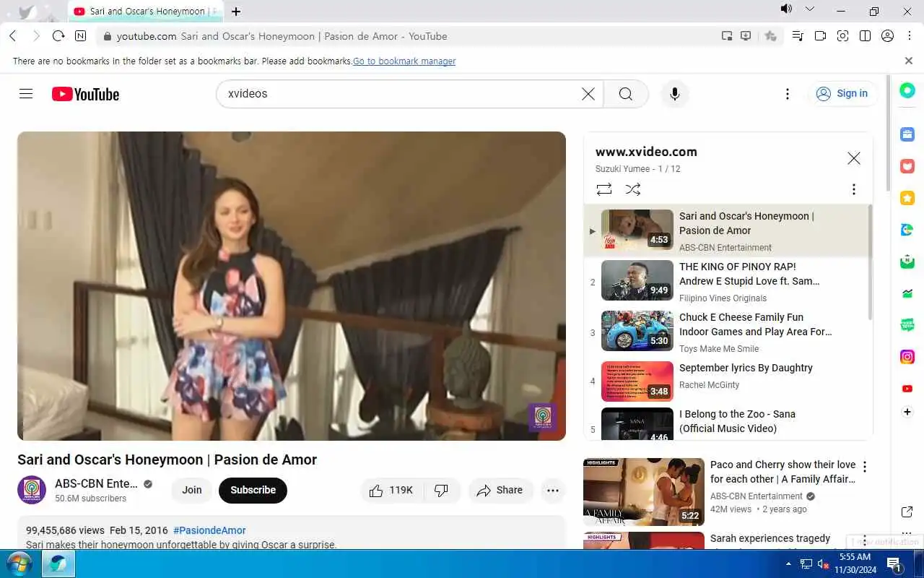Screen dimensions: 924x578
Task: Open the ABS-CBN Entertainment channel name
Action: [96, 484]
